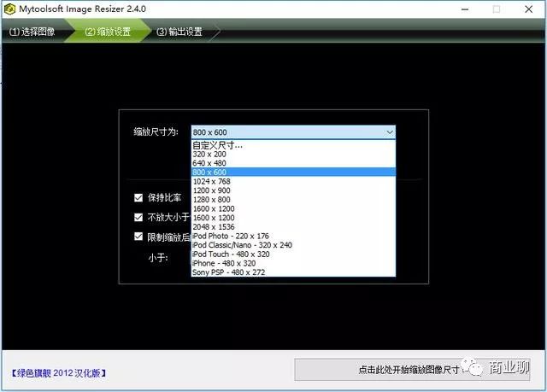Pick iPod Touch - 480 x 320 preset
Image resolution: width=547 pixels, height=392 pixels.
[x=293, y=254]
